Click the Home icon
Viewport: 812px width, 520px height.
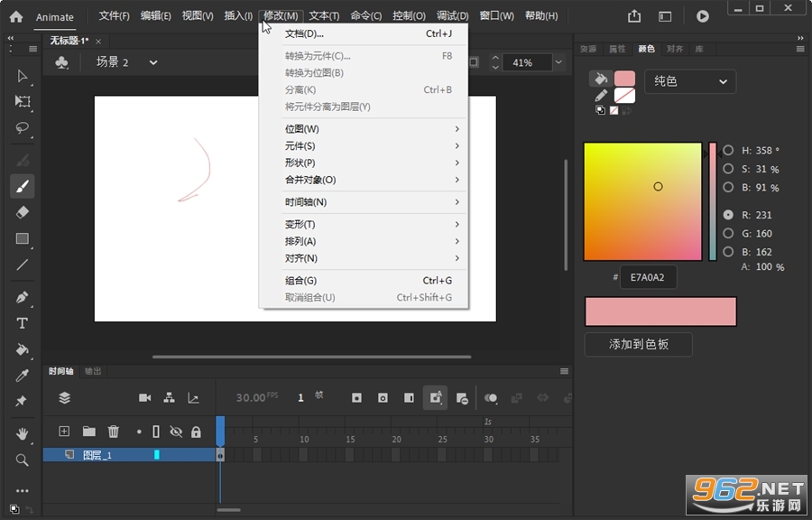click(x=16, y=16)
